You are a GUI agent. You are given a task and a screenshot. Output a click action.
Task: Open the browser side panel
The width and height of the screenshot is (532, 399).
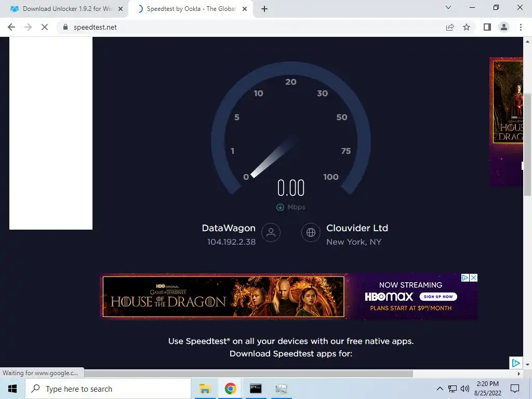click(x=487, y=27)
